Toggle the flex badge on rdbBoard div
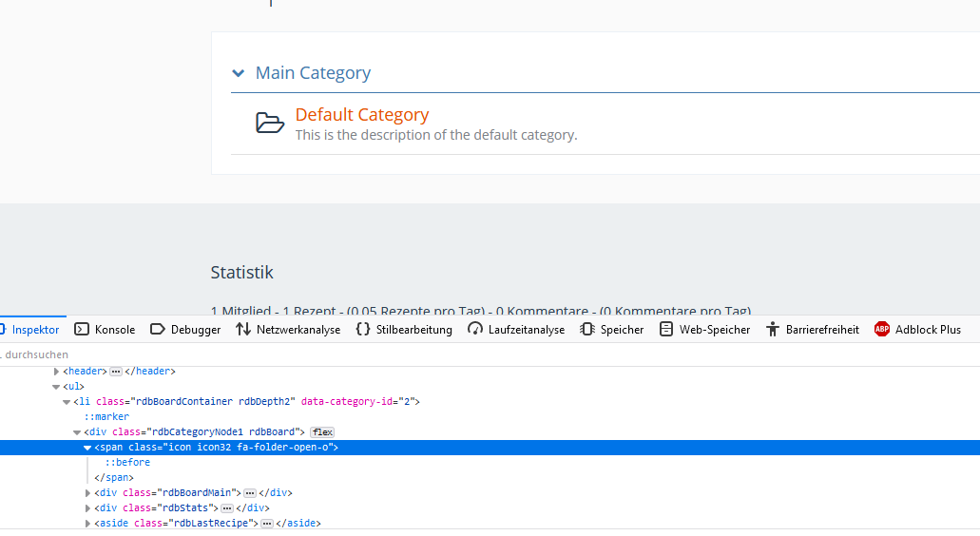Viewport: 980px width, 536px height. coord(322,432)
